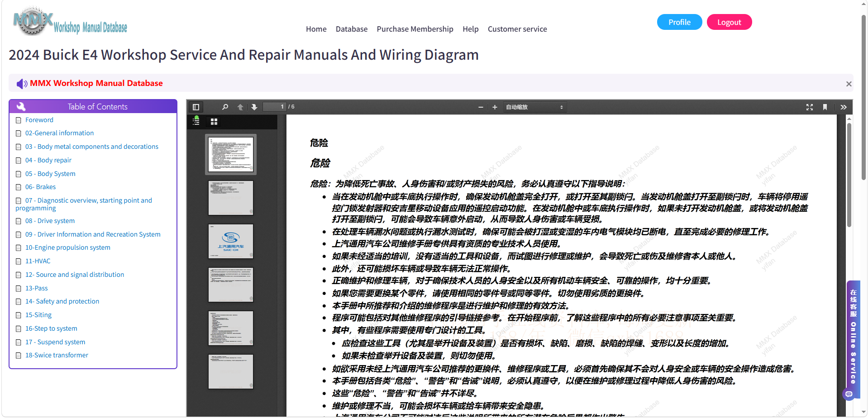Click document icon beside 18-Swice transformer
The height and width of the screenshot is (418, 868).
point(19,356)
